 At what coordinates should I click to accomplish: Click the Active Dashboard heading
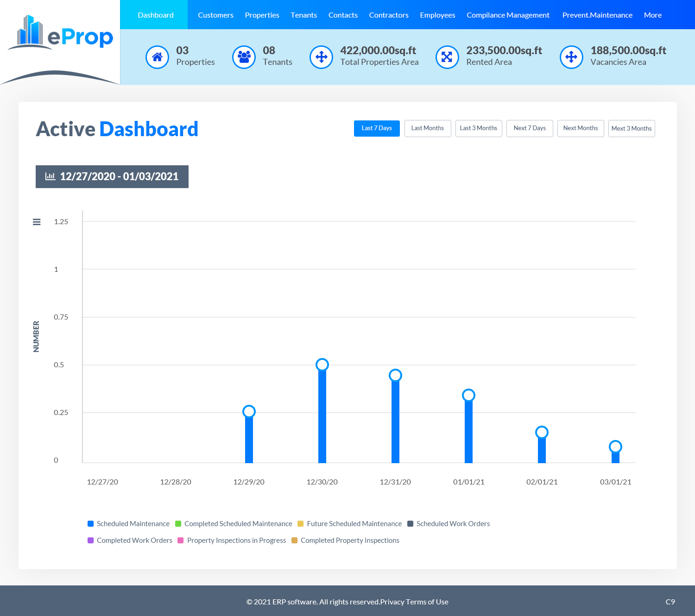(117, 129)
